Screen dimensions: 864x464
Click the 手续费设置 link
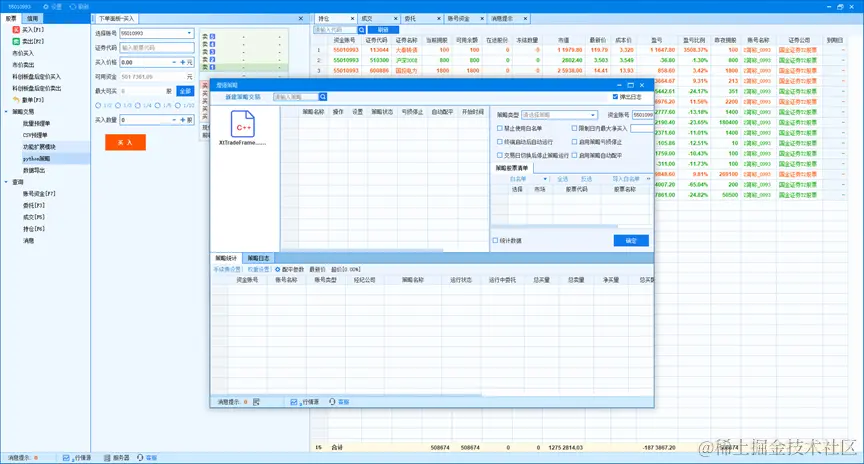click(228, 270)
